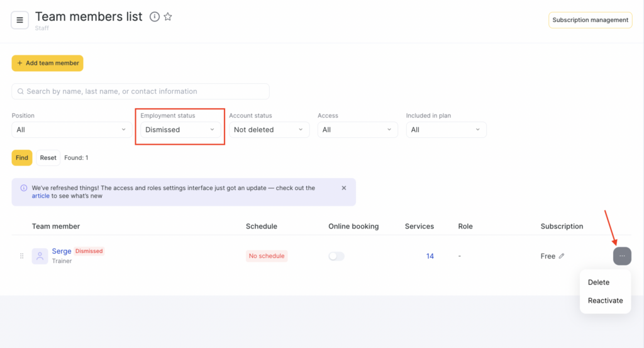Open the Access filter dropdown
The image size is (644, 348).
click(357, 130)
